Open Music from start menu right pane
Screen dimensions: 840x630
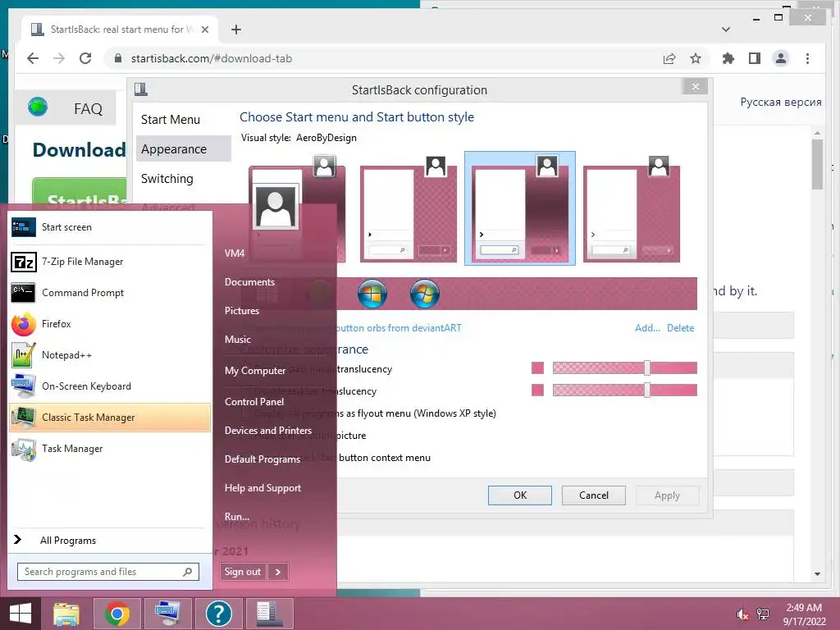coord(238,339)
